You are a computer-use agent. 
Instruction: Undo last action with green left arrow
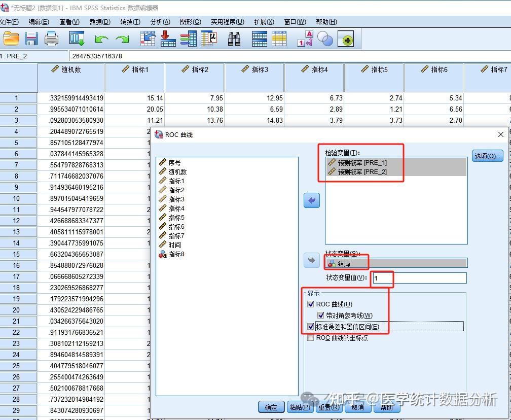pyautogui.click(x=101, y=39)
